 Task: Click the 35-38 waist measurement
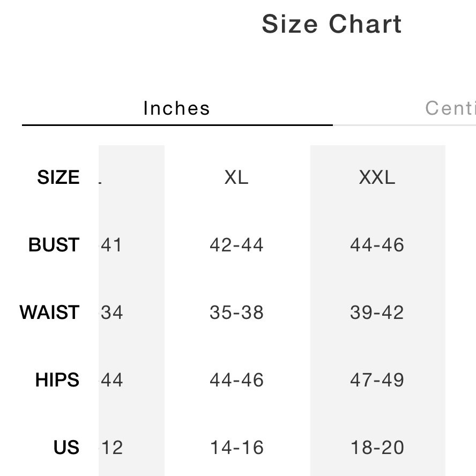(x=236, y=313)
